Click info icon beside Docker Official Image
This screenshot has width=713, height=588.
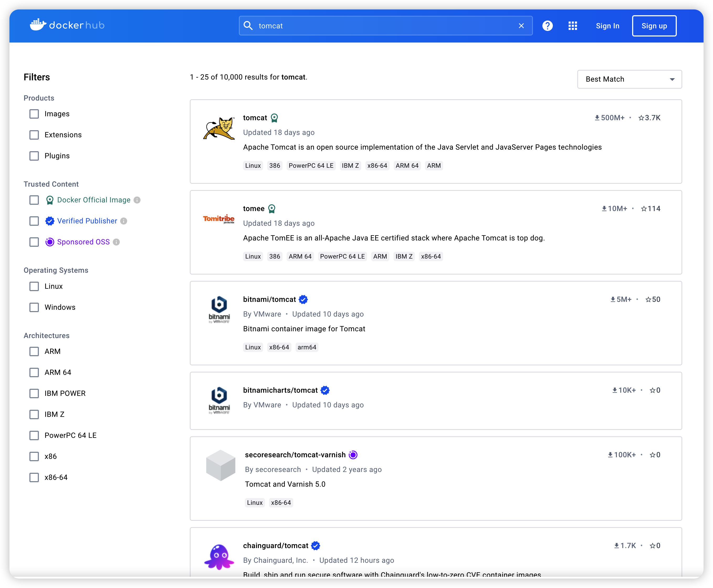137,200
